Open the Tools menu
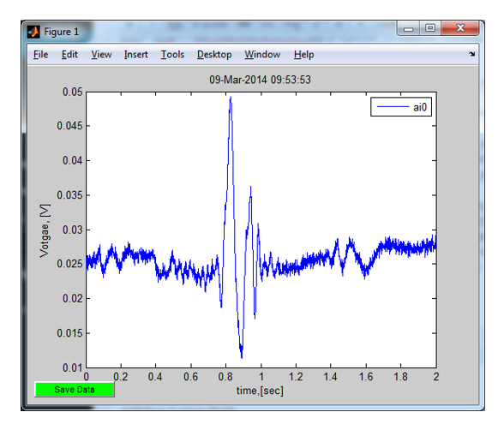Viewport: 504px width, 430px height. click(x=172, y=55)
